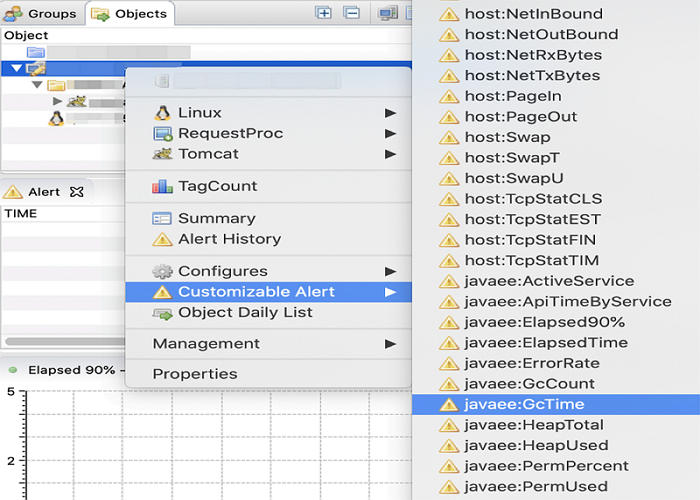Select javaee:GcTime alert option
Image resolution: width=700 pixels, height=500 pixels.
click(x=524, y=405)
